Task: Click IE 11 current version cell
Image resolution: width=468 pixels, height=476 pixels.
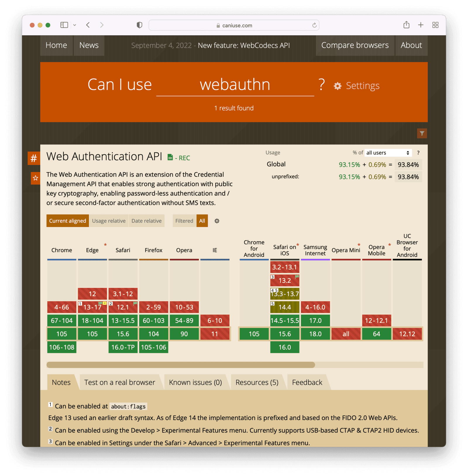Action: pos(215,334)
